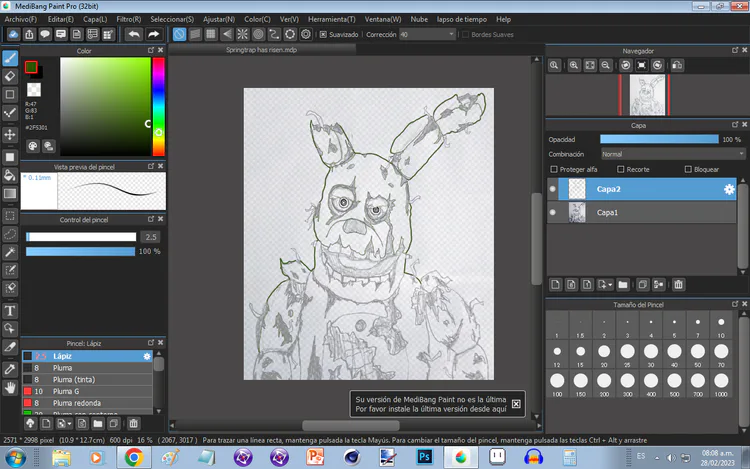Rotate canvas left in Navigator

tap(626, 65)
